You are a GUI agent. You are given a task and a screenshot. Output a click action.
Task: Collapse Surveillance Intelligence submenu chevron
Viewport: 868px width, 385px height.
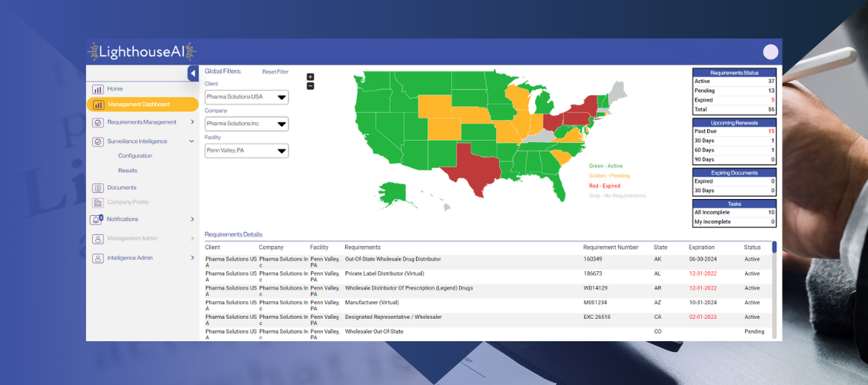(191, 141)
